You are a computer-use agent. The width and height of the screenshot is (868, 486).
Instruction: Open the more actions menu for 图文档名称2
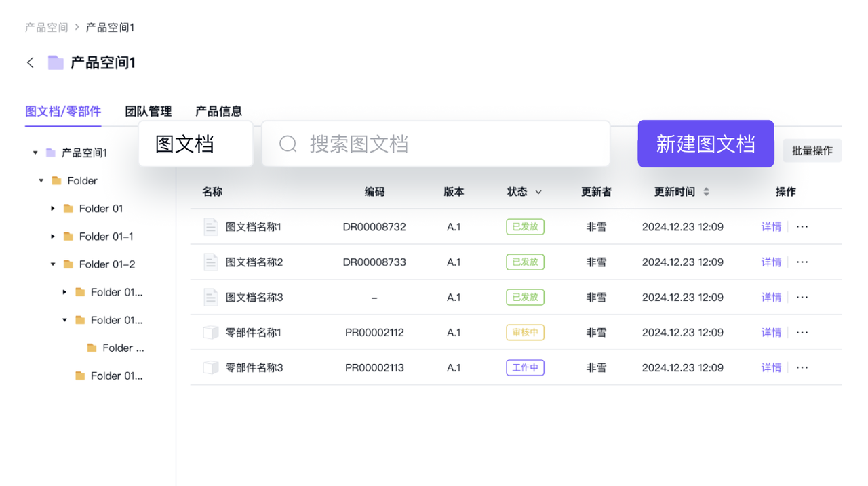pyautogui.click(x=802, y=262)
